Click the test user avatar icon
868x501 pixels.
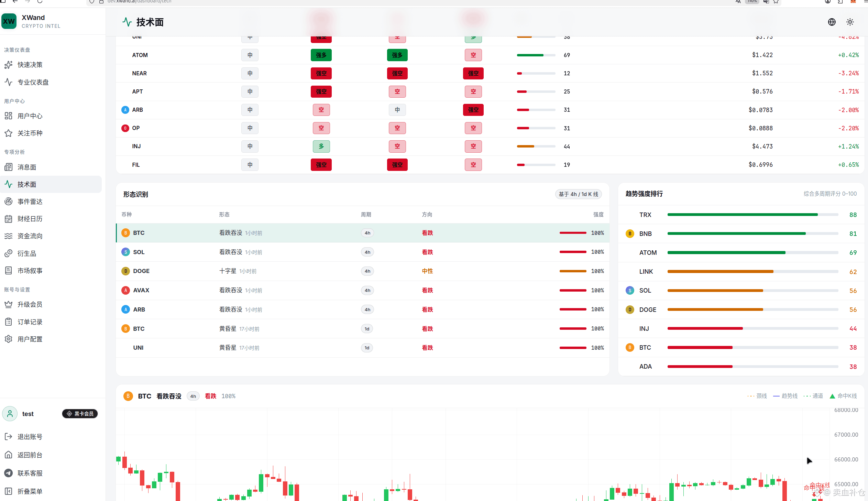coord(10,414)
